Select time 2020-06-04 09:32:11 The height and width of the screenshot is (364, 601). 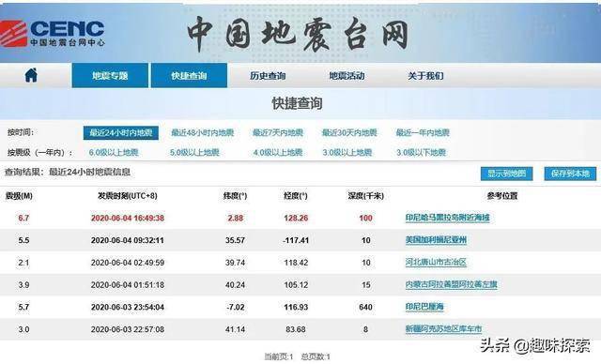(128, 240)
